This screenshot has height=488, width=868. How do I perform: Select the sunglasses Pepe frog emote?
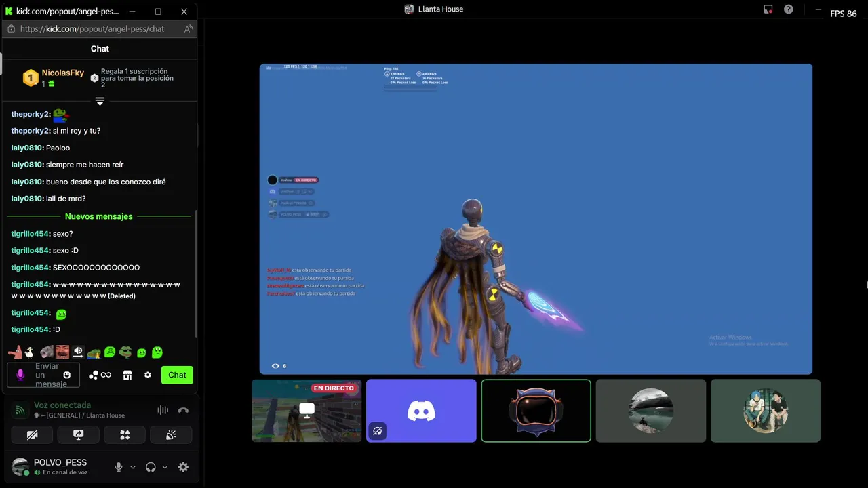click(125, 352)
